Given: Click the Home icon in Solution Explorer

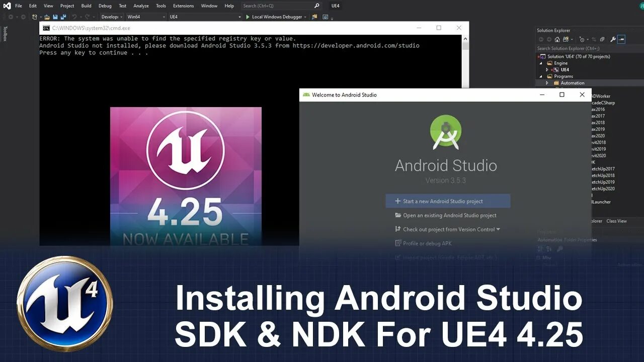Looking at the screenshot, I should click(x=557, y=39).
